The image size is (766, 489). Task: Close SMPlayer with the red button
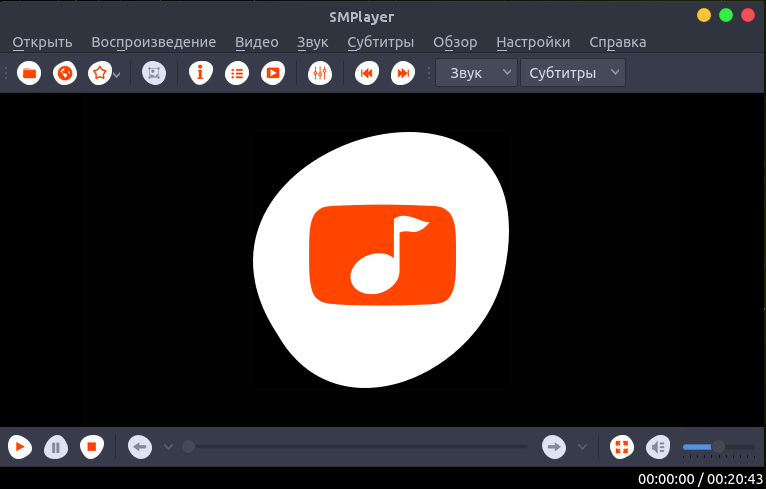pyautogui.click(x=748, y=15)
